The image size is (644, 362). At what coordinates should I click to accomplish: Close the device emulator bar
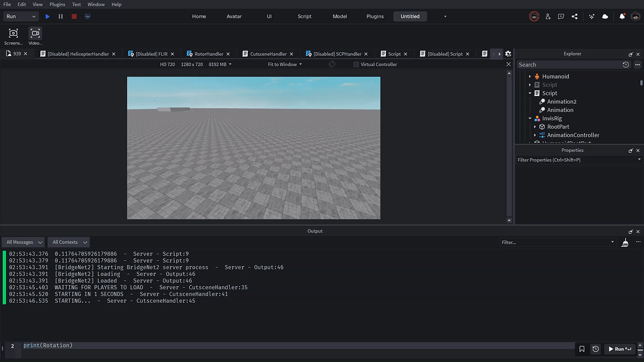(x=508, y=65)
